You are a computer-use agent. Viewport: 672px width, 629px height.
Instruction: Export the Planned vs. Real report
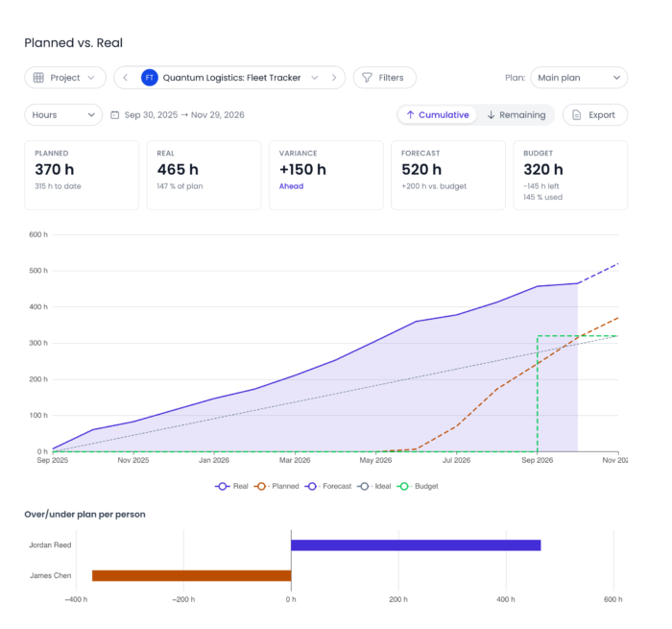click(x=595, y=115)
